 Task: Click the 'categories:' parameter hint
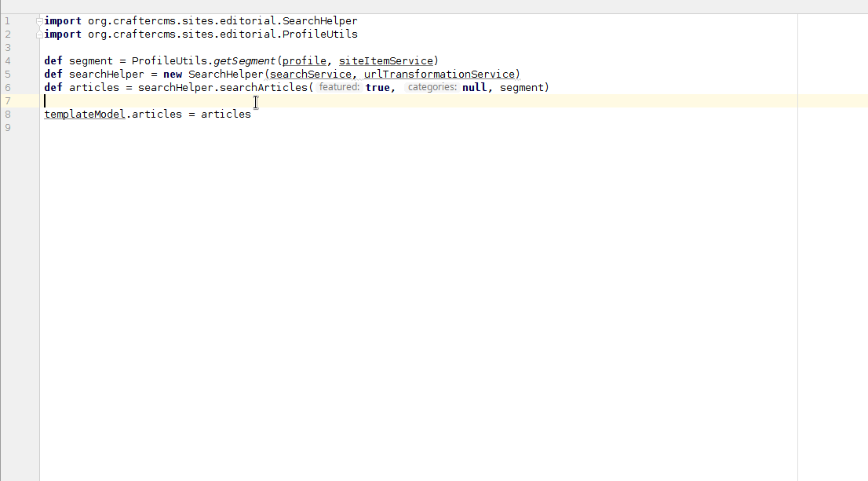(432, 87)
